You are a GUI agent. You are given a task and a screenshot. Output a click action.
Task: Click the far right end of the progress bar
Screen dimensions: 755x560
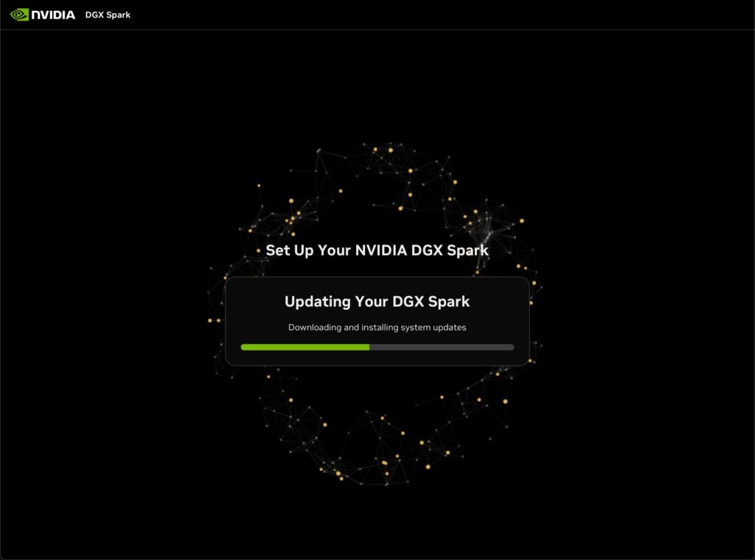[x=512, y=347]
